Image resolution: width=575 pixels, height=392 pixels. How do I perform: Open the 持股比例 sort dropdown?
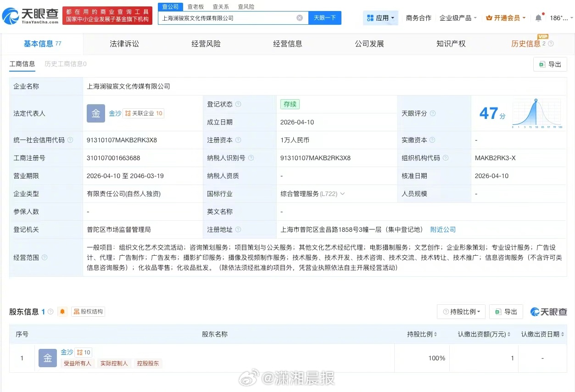(x=461, y=311)
